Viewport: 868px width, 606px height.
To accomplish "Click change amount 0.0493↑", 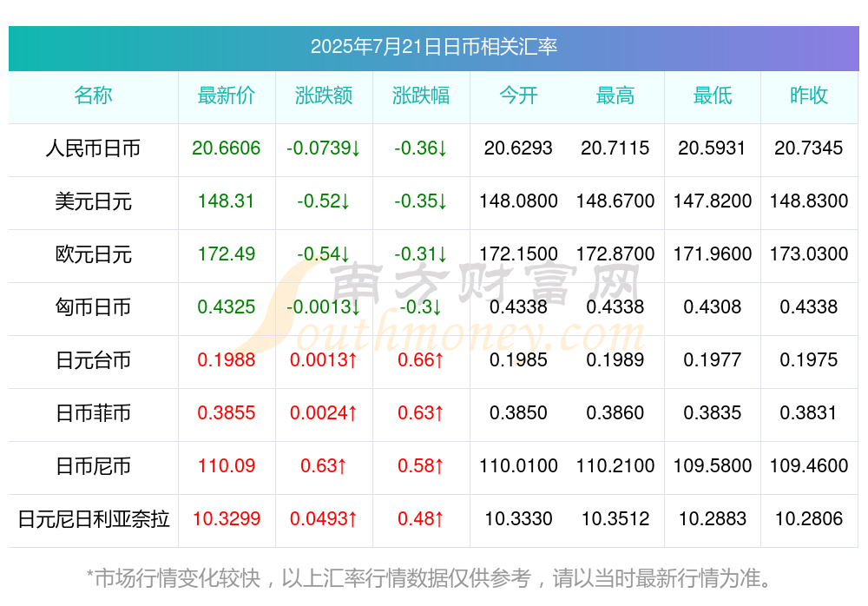I will 324,519.
